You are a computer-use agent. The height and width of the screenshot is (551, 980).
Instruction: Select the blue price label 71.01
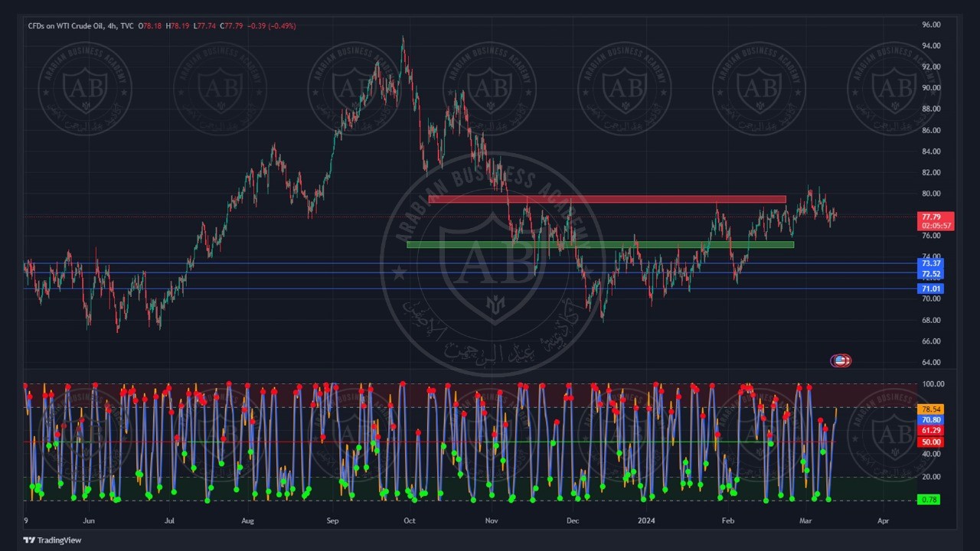pos(931,289)
